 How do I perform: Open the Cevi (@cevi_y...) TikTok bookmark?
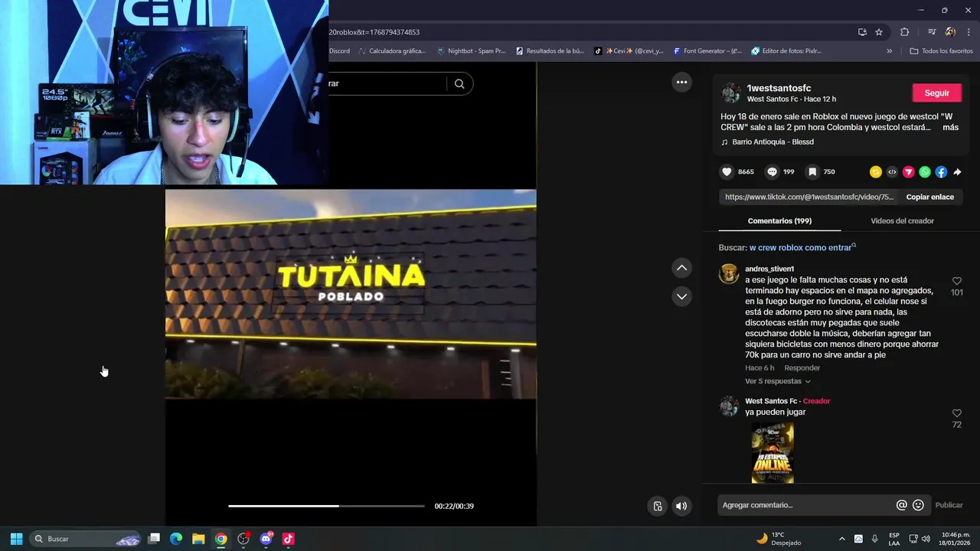(629, 51)
